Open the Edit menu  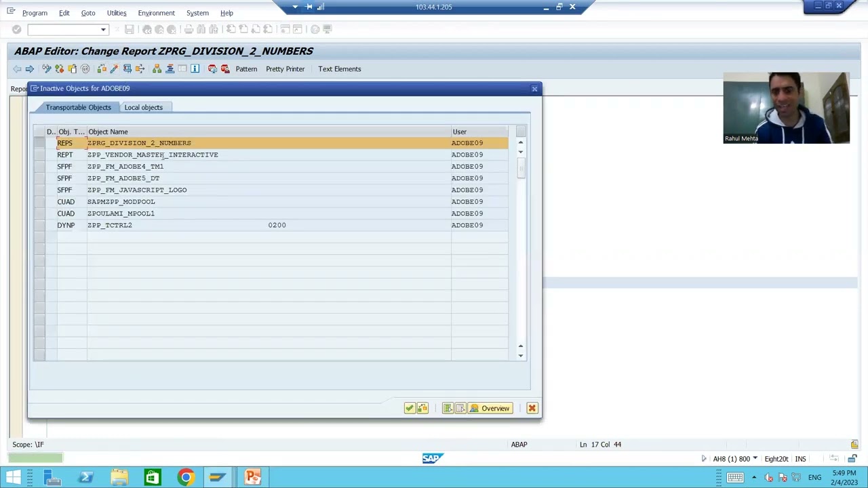click(64, 13)
